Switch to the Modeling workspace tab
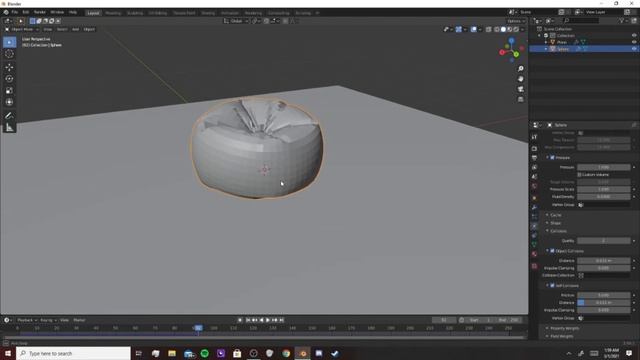640x360 pixels. (113, 13)
